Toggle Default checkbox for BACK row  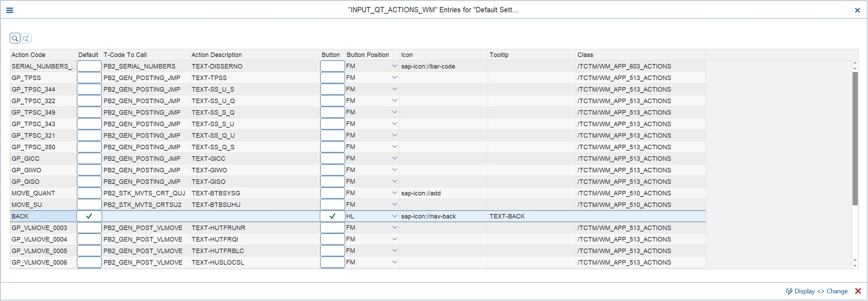89,216
